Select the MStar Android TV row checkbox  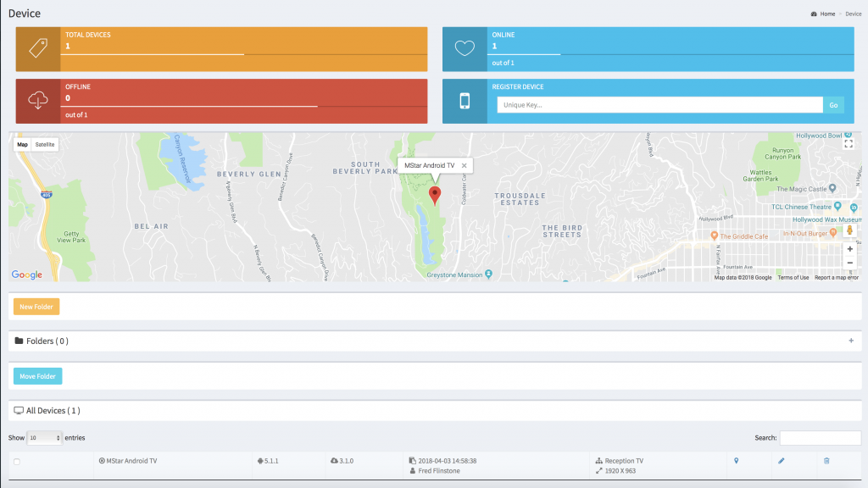pos(17,462)
